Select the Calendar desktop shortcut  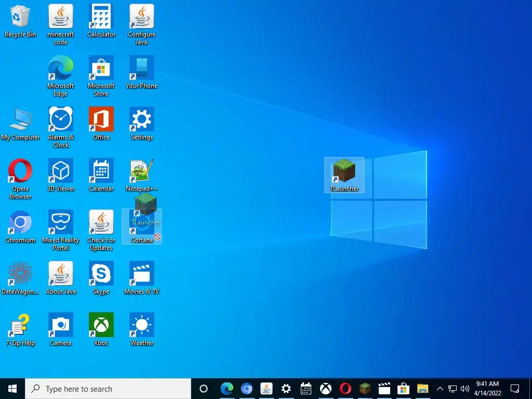click(x=101, y=176)
